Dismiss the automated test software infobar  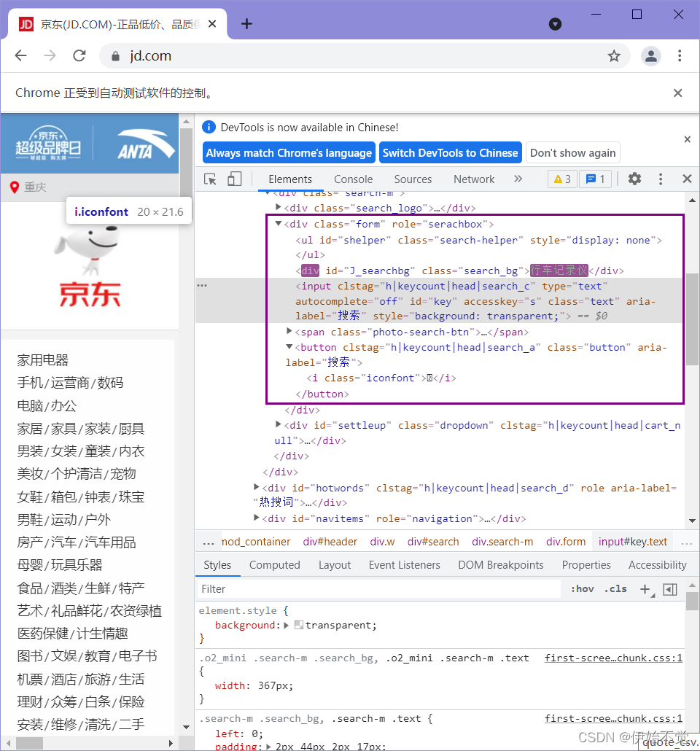click(x=677, y=93)
